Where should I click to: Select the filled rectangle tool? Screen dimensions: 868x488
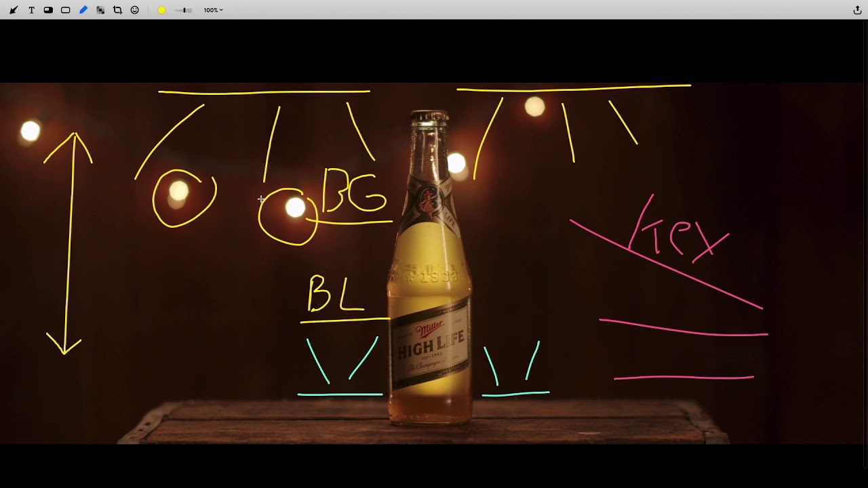click(48, 10)
